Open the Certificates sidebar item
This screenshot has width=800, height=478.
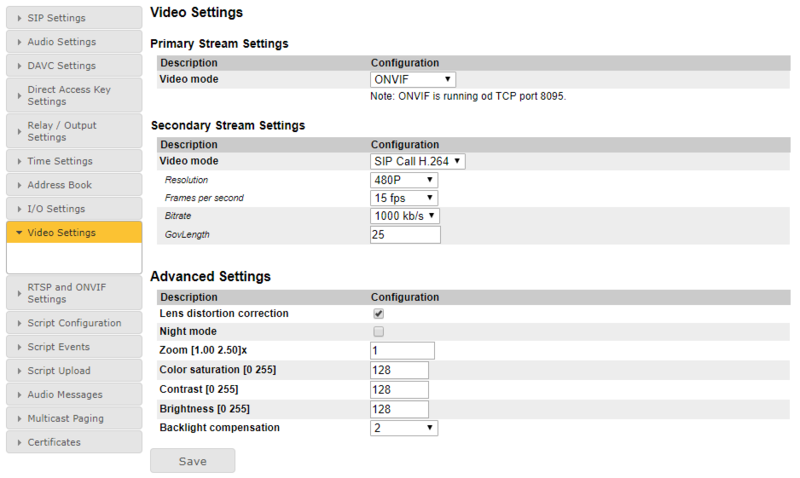(74, 442)
